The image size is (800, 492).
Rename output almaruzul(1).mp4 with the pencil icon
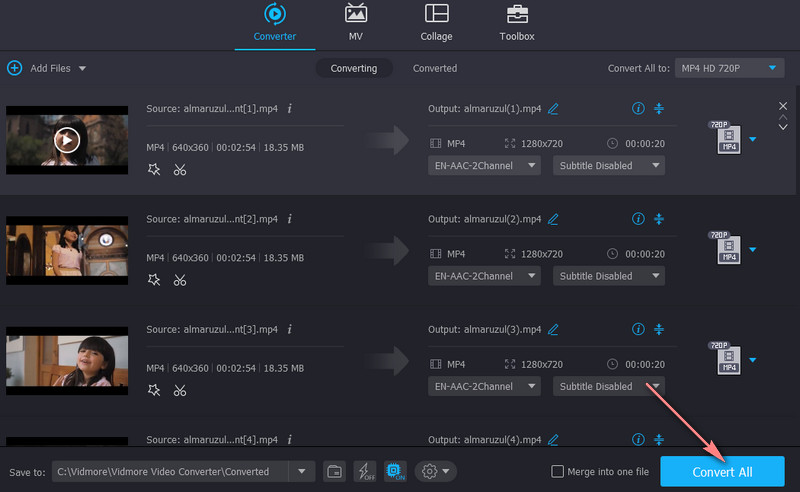pos(553,108)
